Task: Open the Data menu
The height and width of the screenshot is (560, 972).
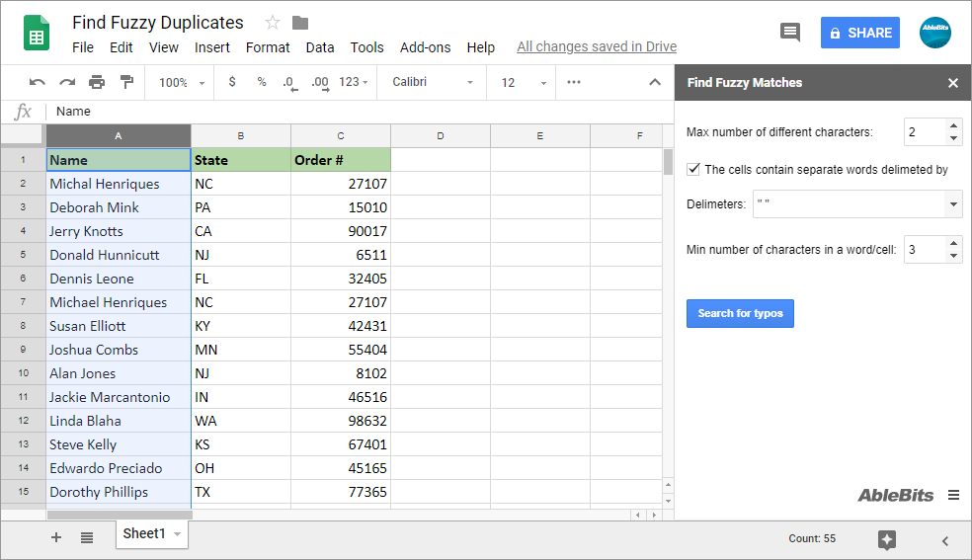Action: pos(320,47)
